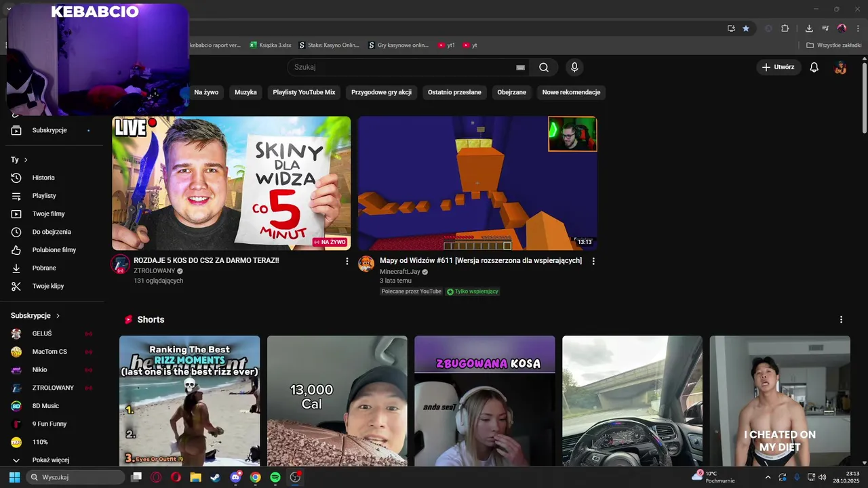Screen dimensions: 868x488
Task: Select the Na żywo filter chip
Action: (206, 92)
